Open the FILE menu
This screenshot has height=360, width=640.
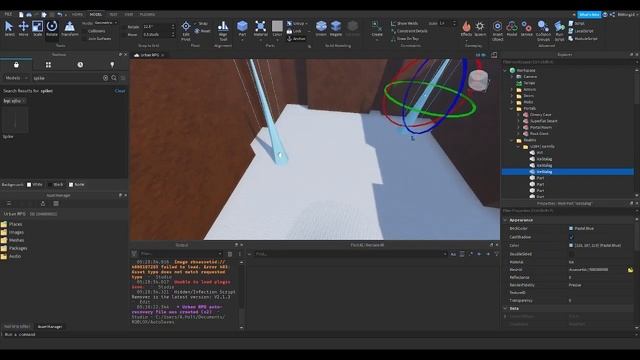click(x=8, y=14)
